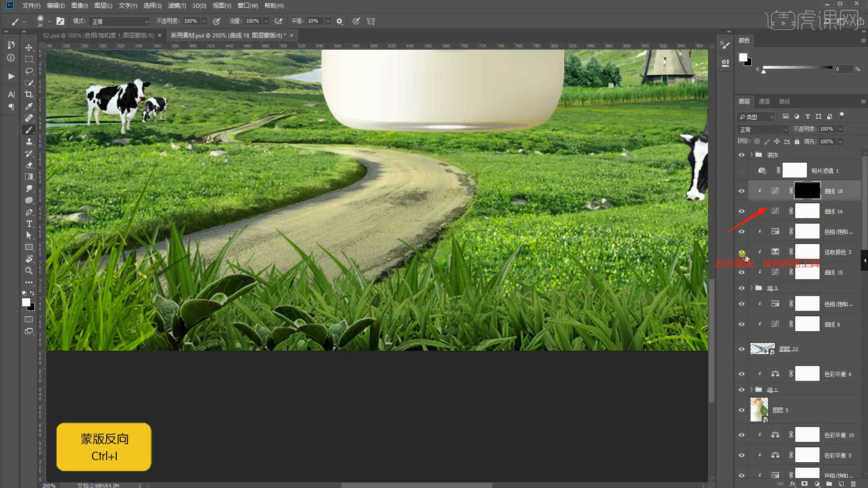Viewport: 868px width, 488px height.
Task: Select the 曲线 18 black mask thumbnail
Action: 807,191
